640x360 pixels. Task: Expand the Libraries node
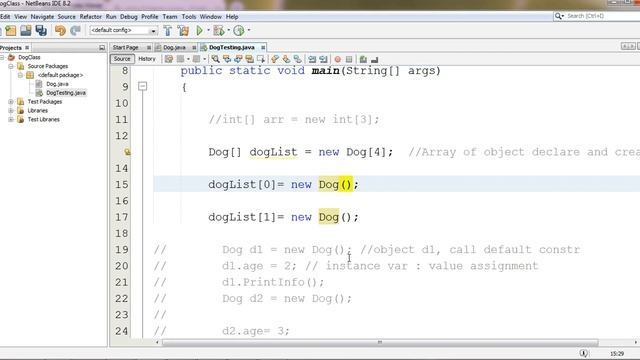pos(11,111)
